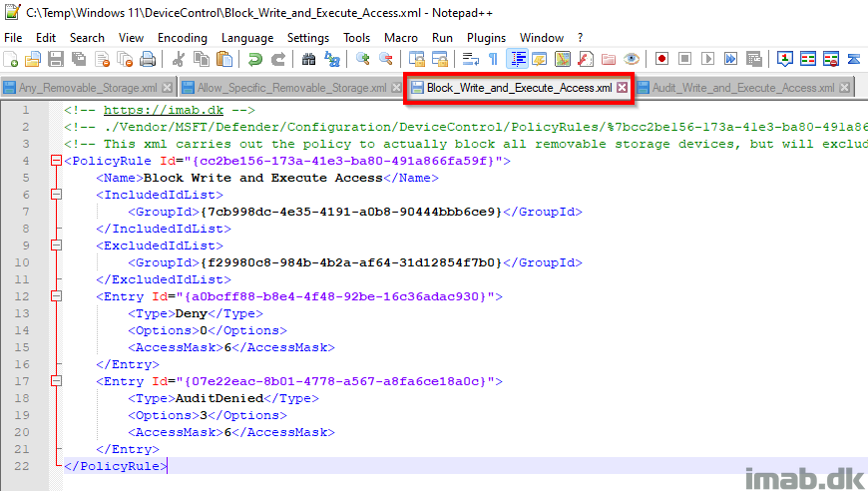Collapse ExcludedIdList fold on line 9
This screenshot has width=868, height=491.
coord(56,245)
